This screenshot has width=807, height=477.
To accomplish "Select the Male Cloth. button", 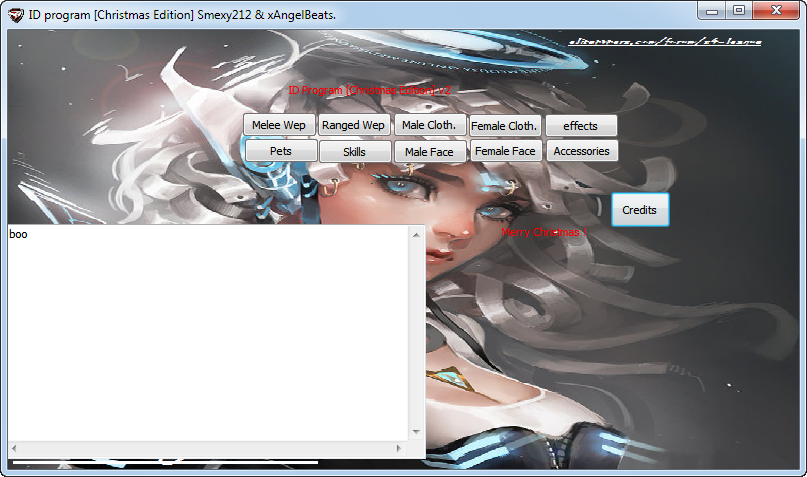I will [429, 125].
